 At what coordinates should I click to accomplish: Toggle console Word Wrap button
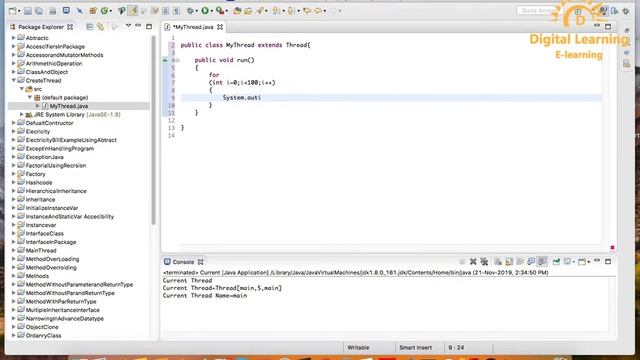pyautogui.click(x=520, y=262)
